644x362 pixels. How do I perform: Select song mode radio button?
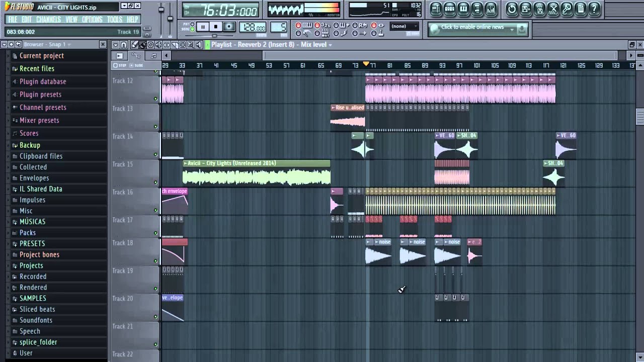(192, 29)
